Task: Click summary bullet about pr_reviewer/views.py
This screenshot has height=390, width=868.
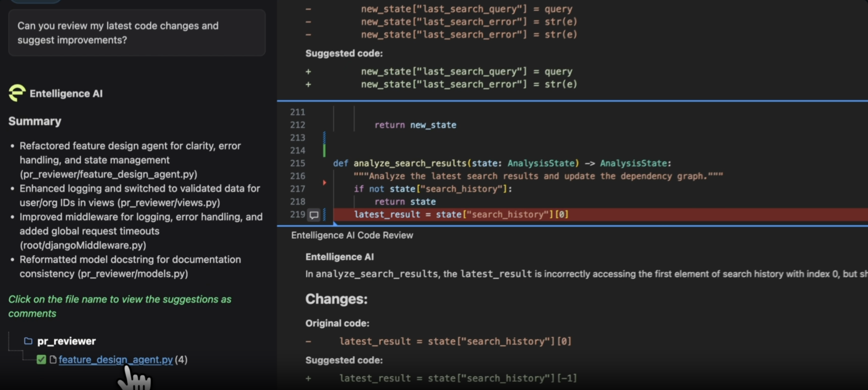Action: (139, 195)
